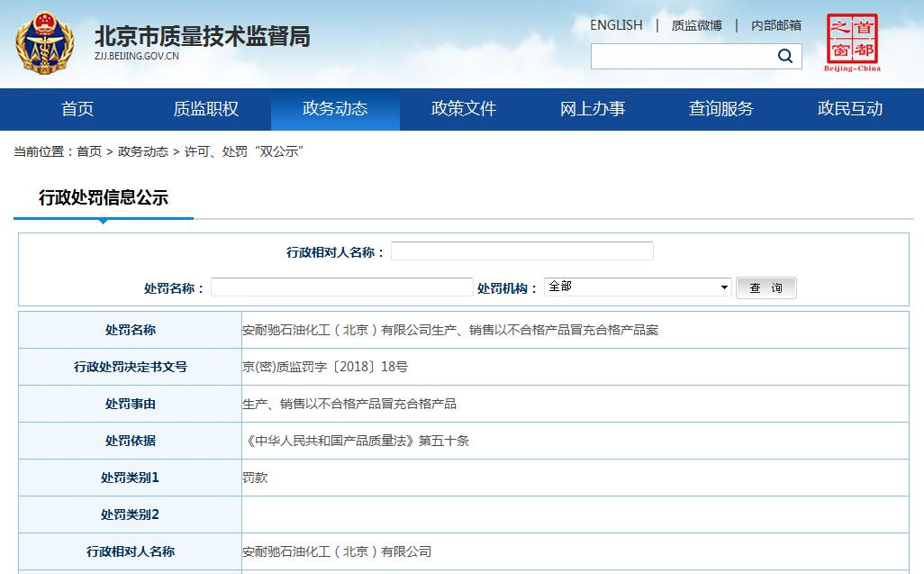The width and height of the screenshot is (924, 574).
Task: Click 首页 in the breadcrumb trail
Action: tap(89, 151)
